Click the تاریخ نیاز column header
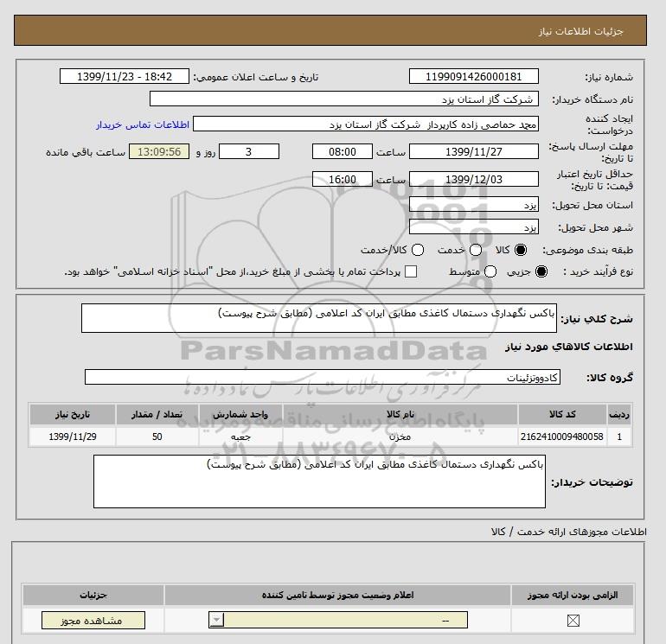666x644 pixels. 73,414
